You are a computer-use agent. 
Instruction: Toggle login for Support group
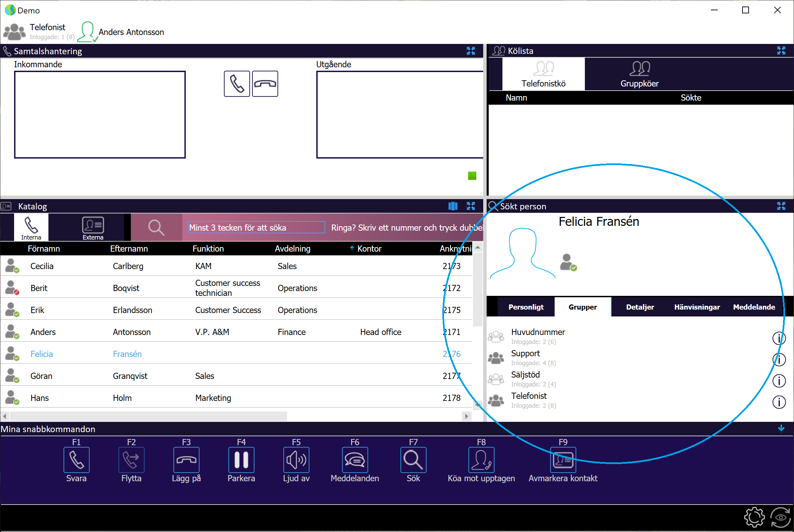click(496, 358)
